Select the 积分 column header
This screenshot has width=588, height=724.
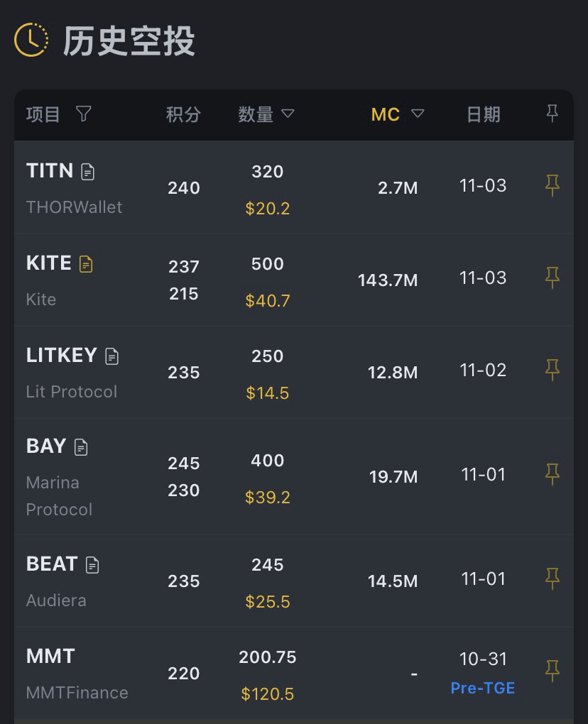click(183, 114)
